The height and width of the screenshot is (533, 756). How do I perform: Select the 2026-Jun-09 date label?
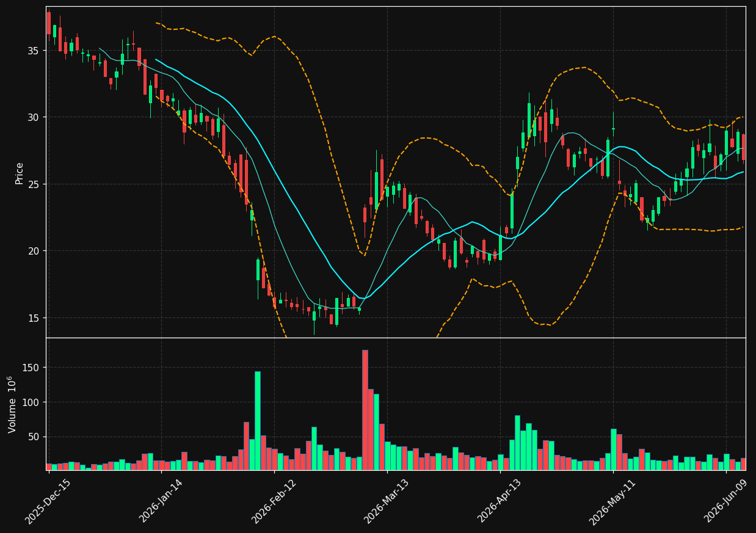(x=727, y=501)
